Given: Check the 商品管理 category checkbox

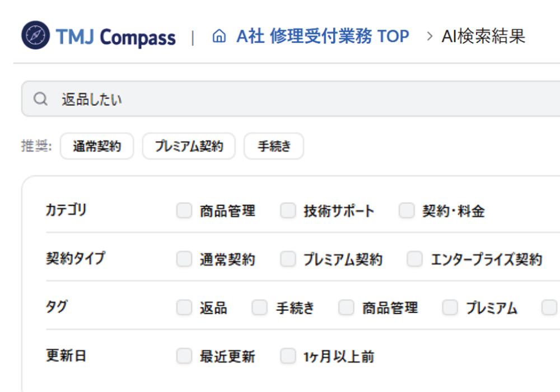Looking at the screenshot, I should tap(184, 211).
